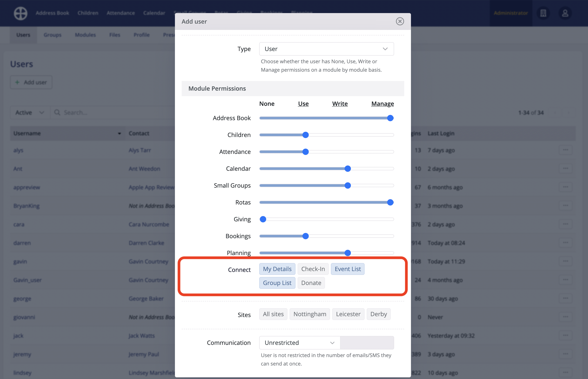Viewport: 588px width, 379px height.
Task: Open the row actions ellipsis for alys
Action: 566,150
